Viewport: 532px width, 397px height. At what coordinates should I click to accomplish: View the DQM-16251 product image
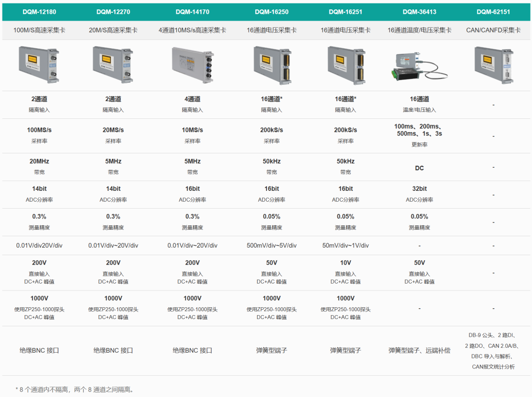pyautogui.click(x=345, y=65)
